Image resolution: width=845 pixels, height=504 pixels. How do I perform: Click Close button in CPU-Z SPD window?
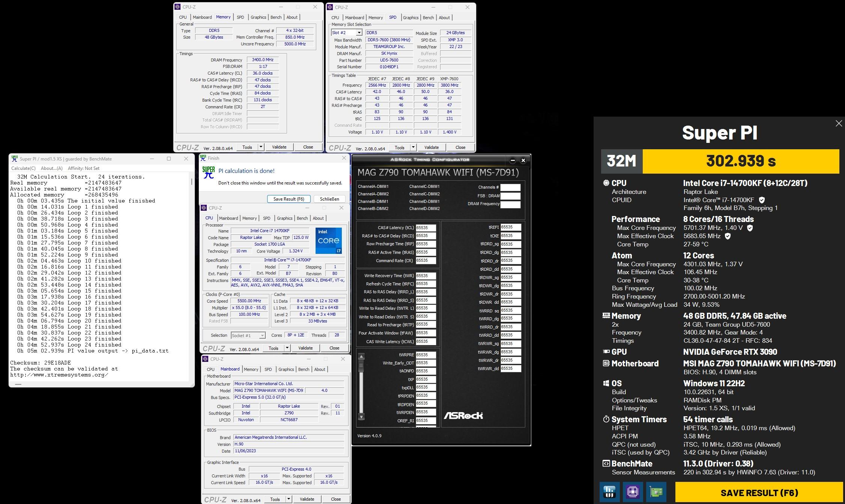click(460, 147)
